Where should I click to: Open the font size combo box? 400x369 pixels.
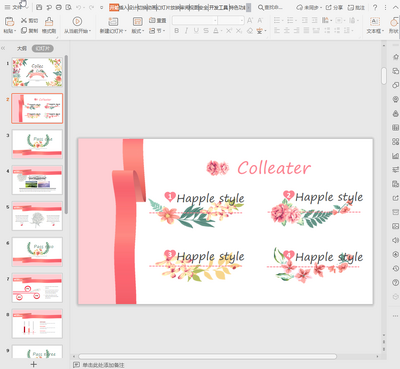coord(231,20)
